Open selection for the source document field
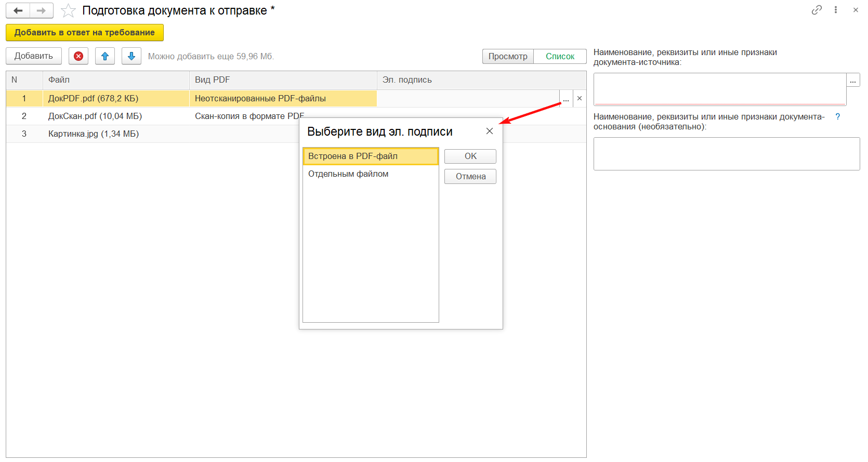Screen dimensions: 868x462 point(853,80)
